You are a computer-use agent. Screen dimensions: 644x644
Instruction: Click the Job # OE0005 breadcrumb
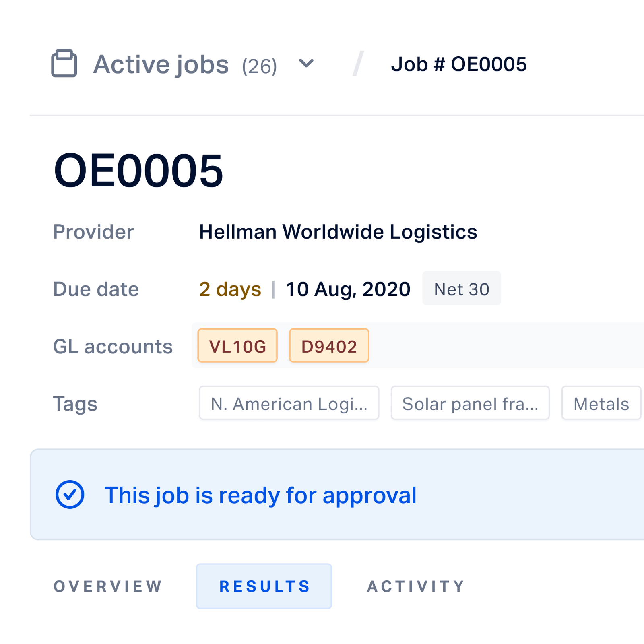[x=458, y=64]
